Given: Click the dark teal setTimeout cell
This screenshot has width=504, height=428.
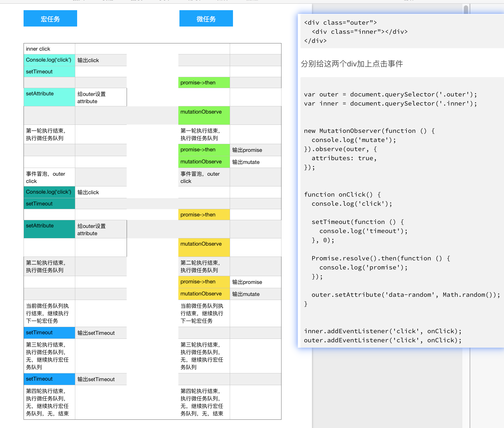Looking at the screenshot, I should 50,204.
